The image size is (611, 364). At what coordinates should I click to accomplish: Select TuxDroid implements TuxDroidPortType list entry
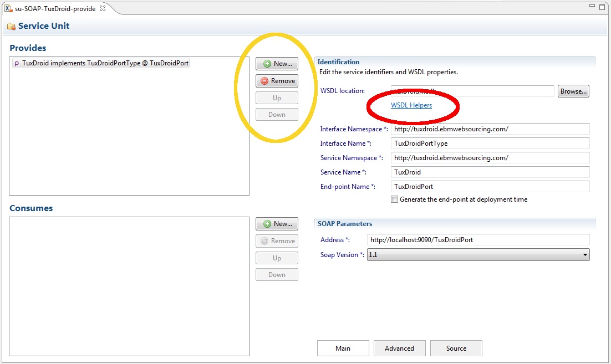[x=101, y=63]
